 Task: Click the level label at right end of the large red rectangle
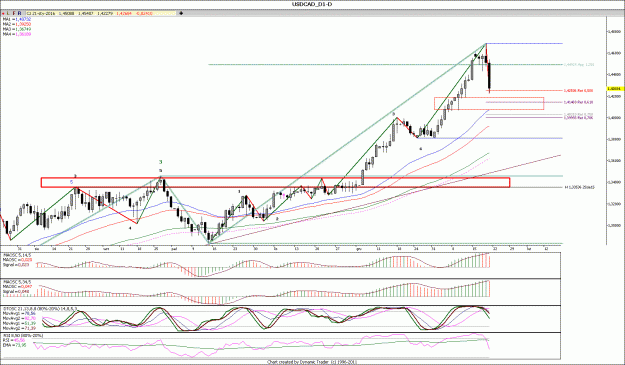click(x=580, y=187)
